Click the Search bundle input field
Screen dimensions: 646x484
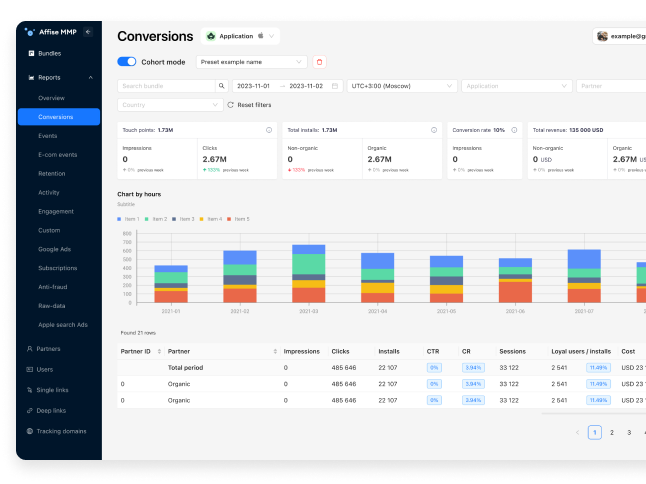tap(166, 86)
